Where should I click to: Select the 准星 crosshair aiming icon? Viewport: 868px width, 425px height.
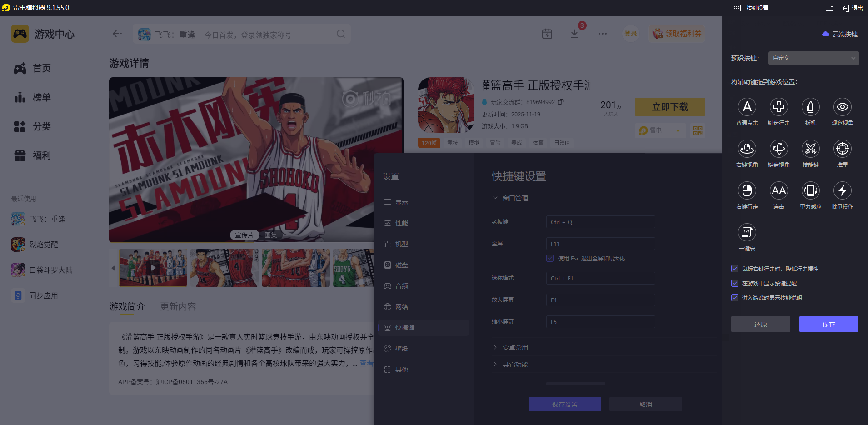pyautogui.click(x=842, y=149)
